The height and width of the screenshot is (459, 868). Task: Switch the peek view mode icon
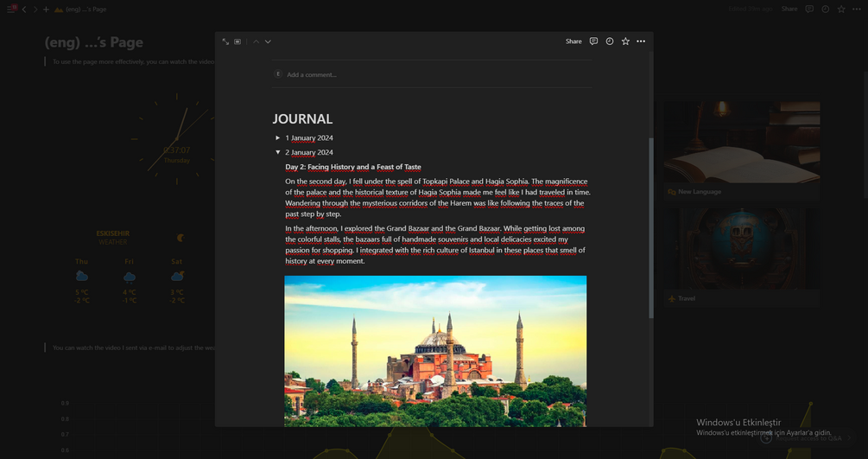click(238, 41)
